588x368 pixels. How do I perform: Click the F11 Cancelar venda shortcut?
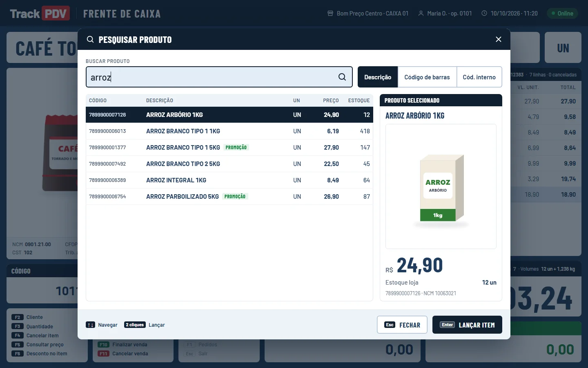coord(123,354)
